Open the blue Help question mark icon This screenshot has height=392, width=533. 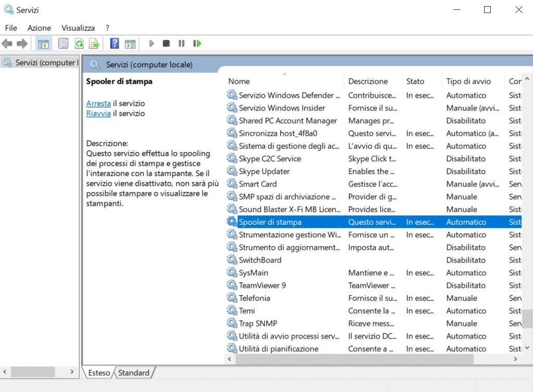coord(115,44)
